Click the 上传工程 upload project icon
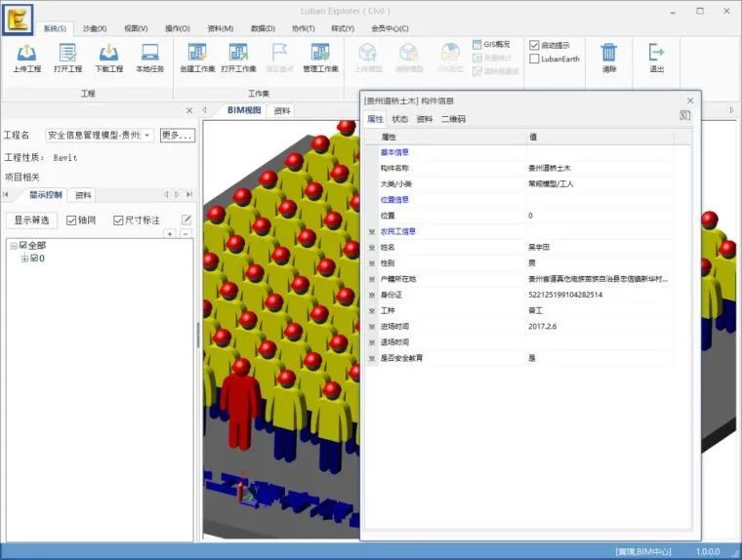The image size is (742, 560). [26, 53]
